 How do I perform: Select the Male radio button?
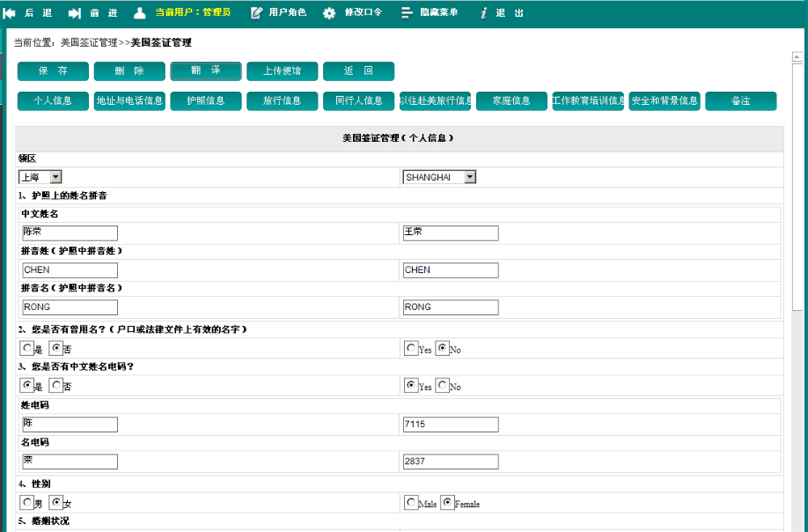411,502
